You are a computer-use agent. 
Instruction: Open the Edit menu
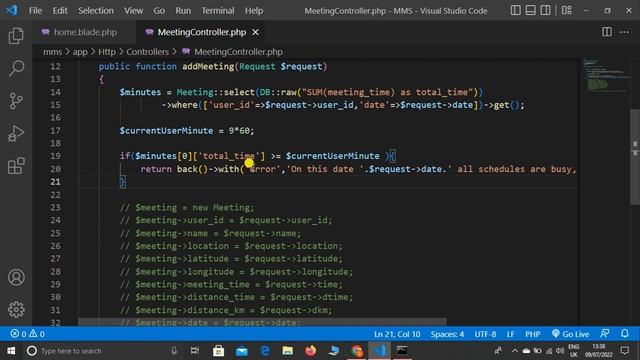point(60,11)
